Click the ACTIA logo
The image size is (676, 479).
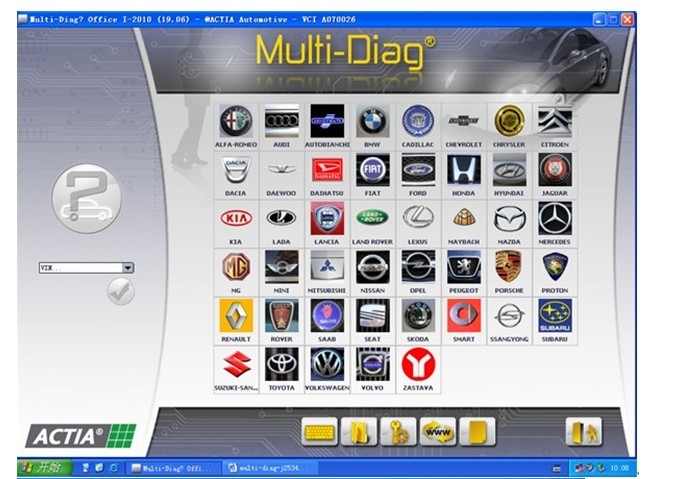point(81,436)
